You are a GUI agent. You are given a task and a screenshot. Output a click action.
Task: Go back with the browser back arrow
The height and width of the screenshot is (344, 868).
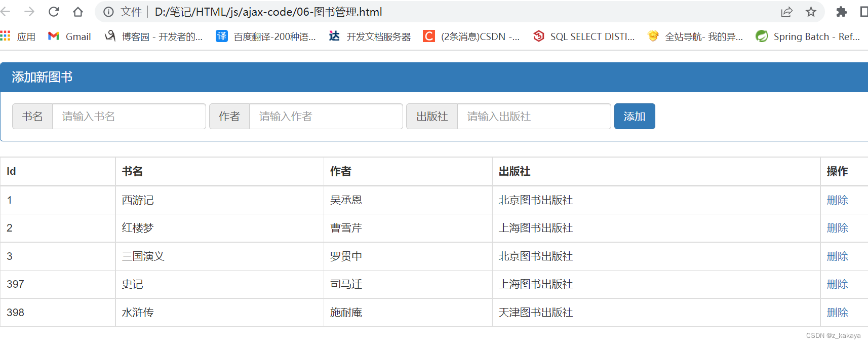[x=6, y=12]
